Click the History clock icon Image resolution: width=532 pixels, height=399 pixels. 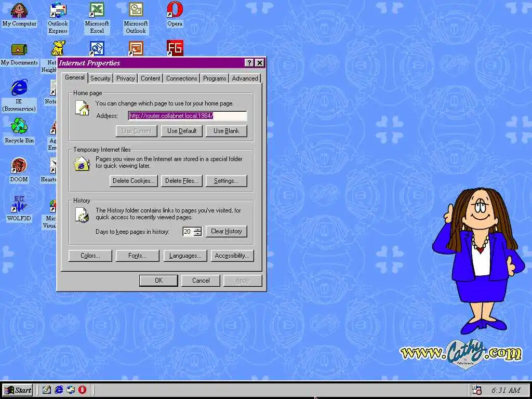[82, 215]
